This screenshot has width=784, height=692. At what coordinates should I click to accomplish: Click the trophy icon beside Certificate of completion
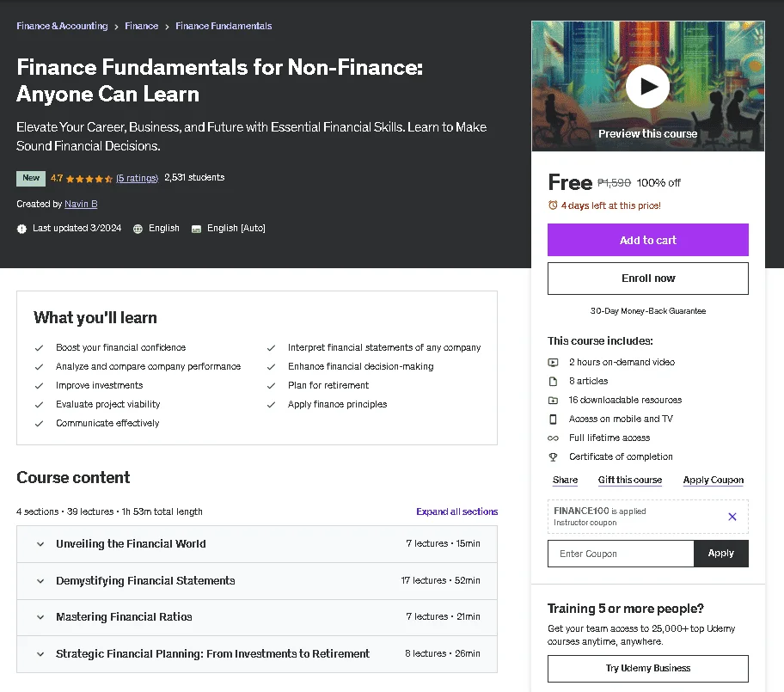point(553,457)
